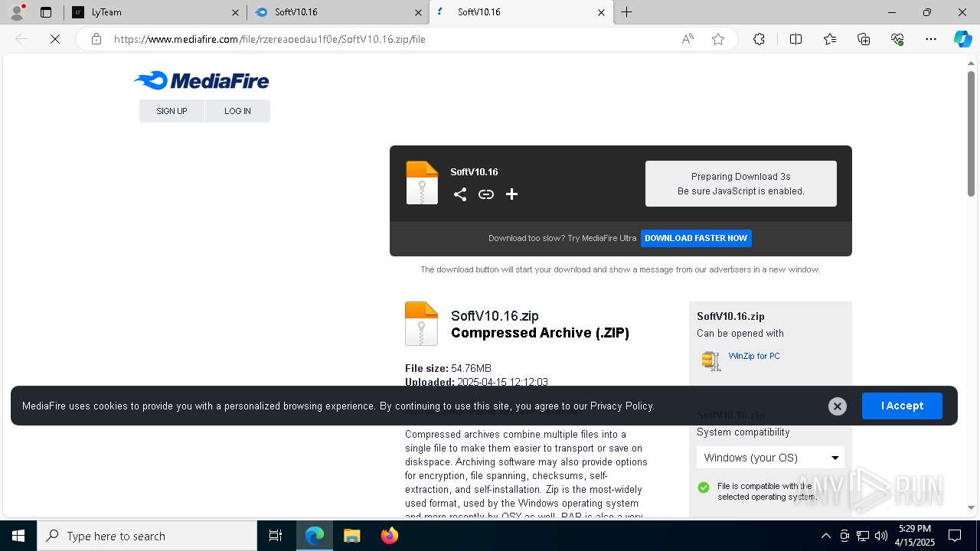This screenshot has height=551, width=980.
Task: Open the Copilot sidebar icon
Action: click(962, 39)
